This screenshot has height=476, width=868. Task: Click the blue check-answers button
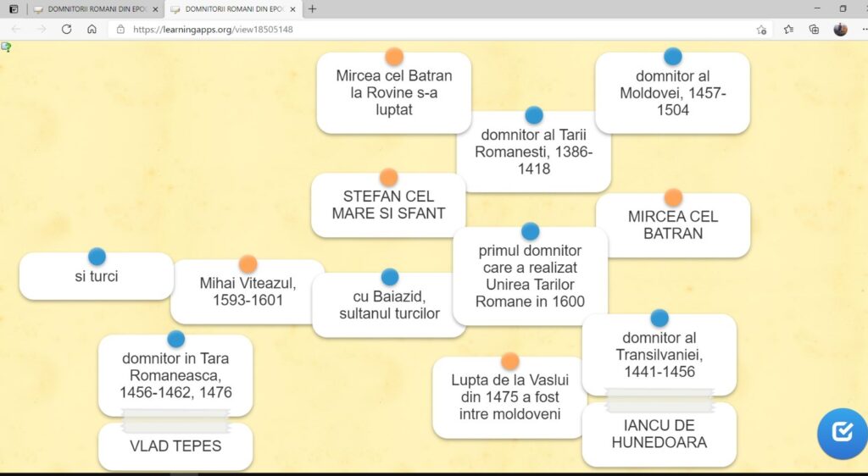tap(842, 433)
